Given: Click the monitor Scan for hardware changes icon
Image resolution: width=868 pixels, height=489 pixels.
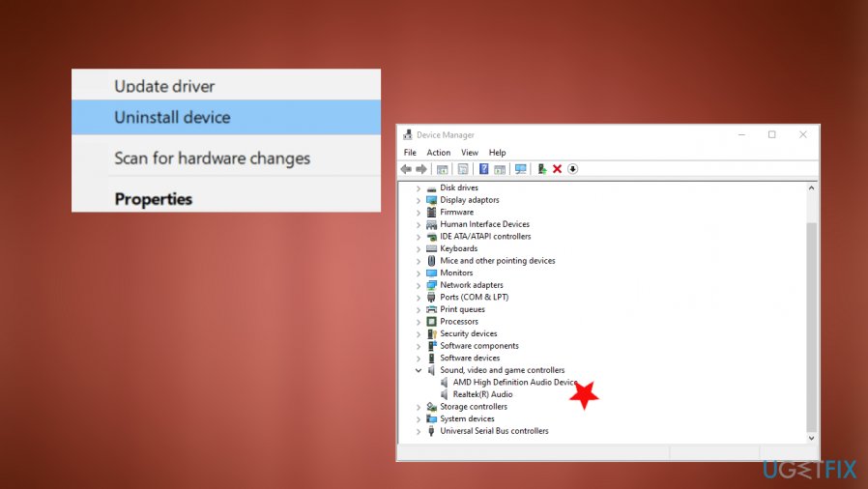Looking at the screenshot, I should (520, 169).
